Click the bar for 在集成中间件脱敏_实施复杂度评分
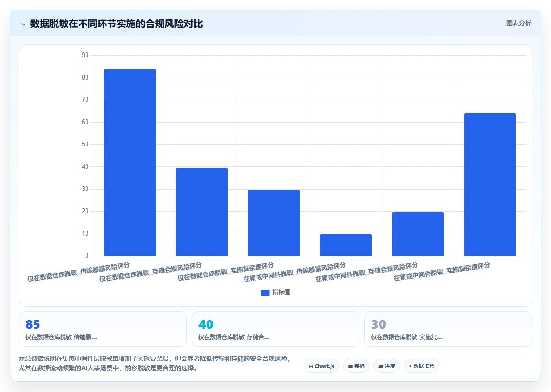 pyautogui.click(x=490, y=184)
